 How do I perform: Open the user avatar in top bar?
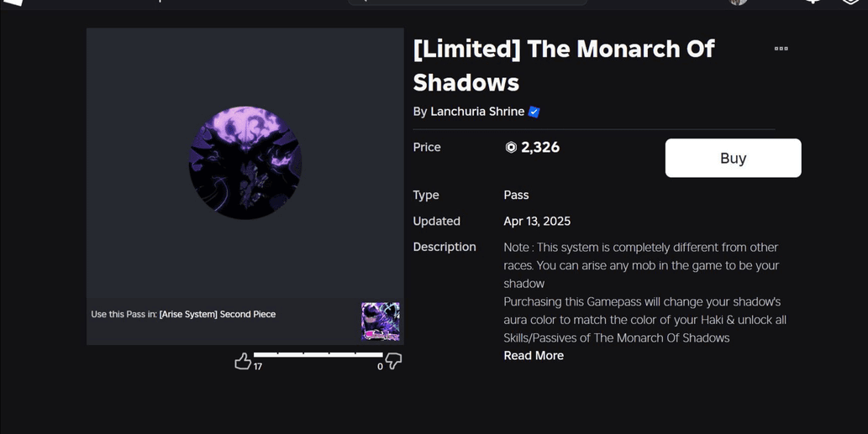[x=738, y=2]
